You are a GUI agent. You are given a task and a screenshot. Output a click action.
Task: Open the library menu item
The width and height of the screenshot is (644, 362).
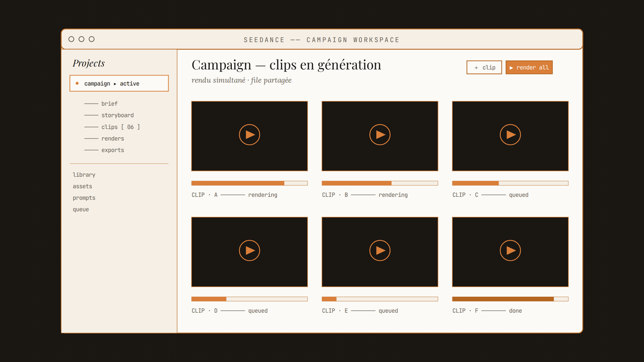(x=84, y=175)
